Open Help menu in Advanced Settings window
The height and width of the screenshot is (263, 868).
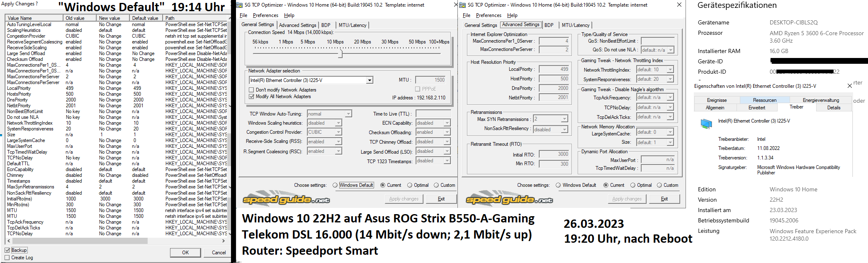512,15
